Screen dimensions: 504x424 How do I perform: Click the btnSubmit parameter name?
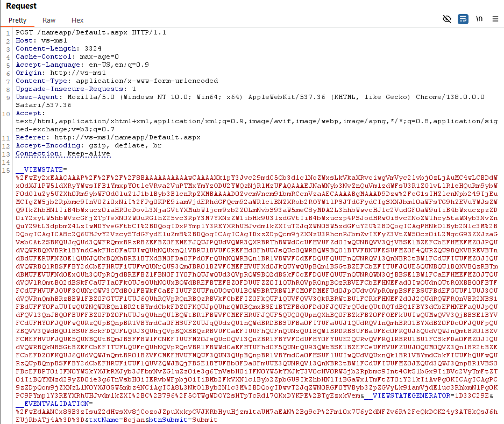168,420
